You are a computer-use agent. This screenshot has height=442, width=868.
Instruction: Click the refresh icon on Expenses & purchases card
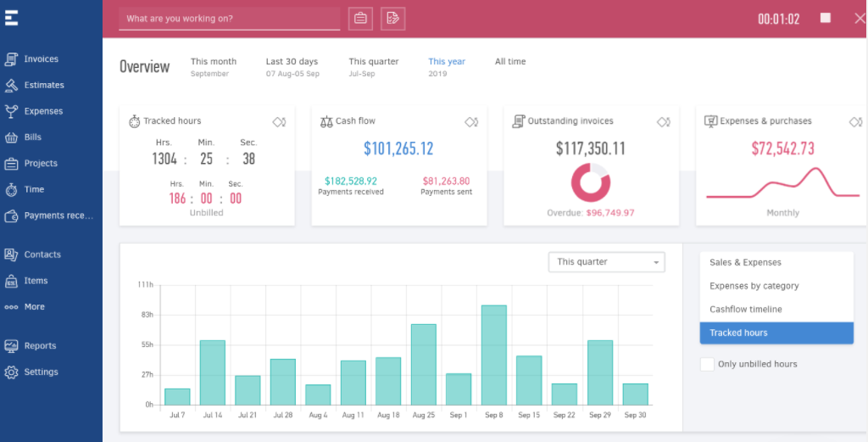(856, 121)
